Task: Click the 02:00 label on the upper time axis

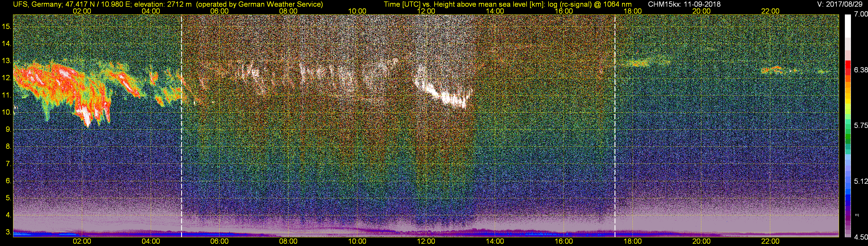Action: coord(82,11)
